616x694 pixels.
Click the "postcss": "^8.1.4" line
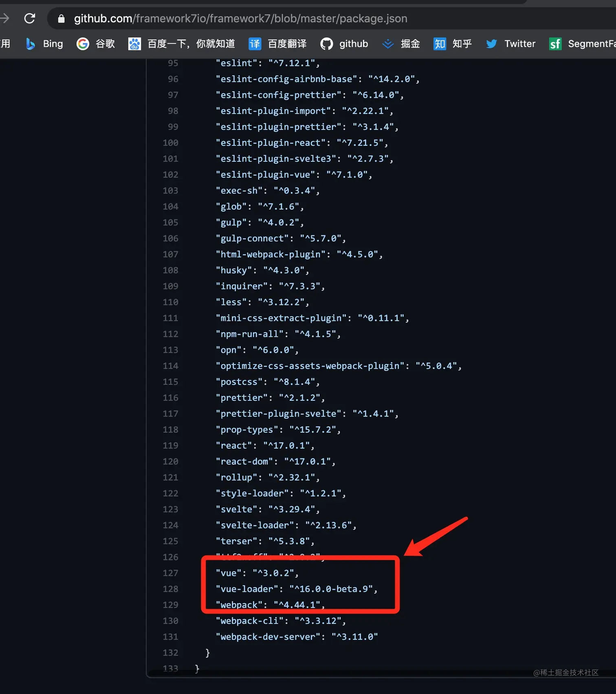click(268, 382)
